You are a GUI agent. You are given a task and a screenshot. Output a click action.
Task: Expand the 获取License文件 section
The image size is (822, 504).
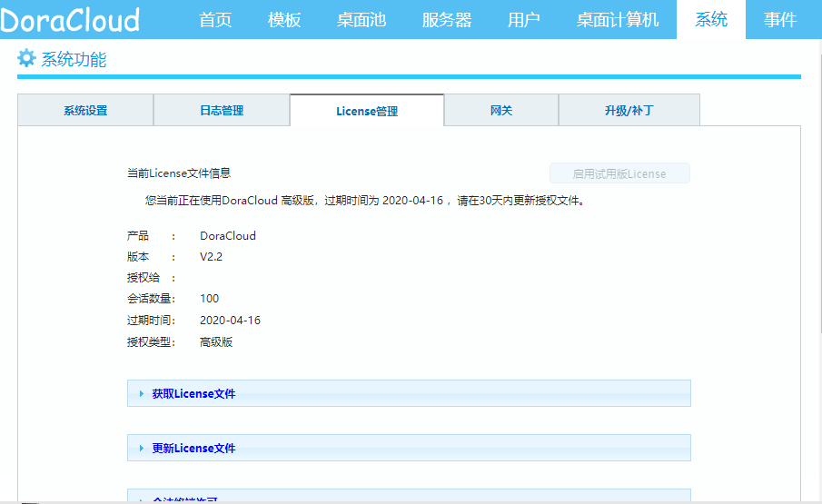point(409,393)
